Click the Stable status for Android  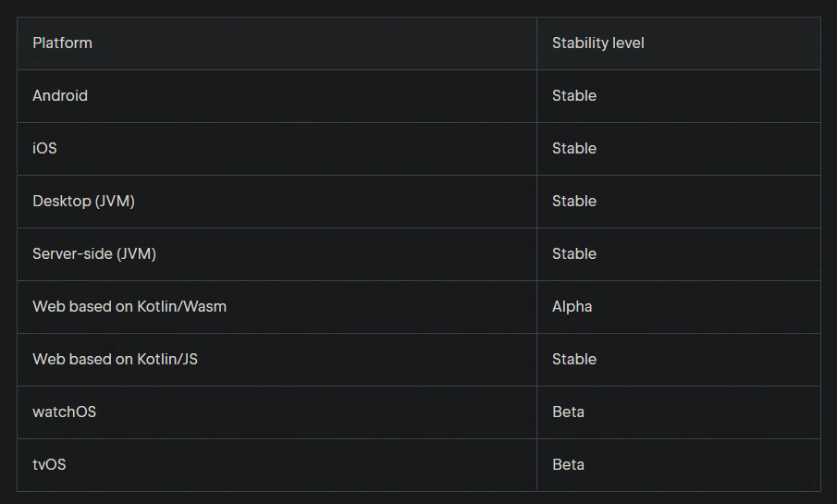click(573, 95)
